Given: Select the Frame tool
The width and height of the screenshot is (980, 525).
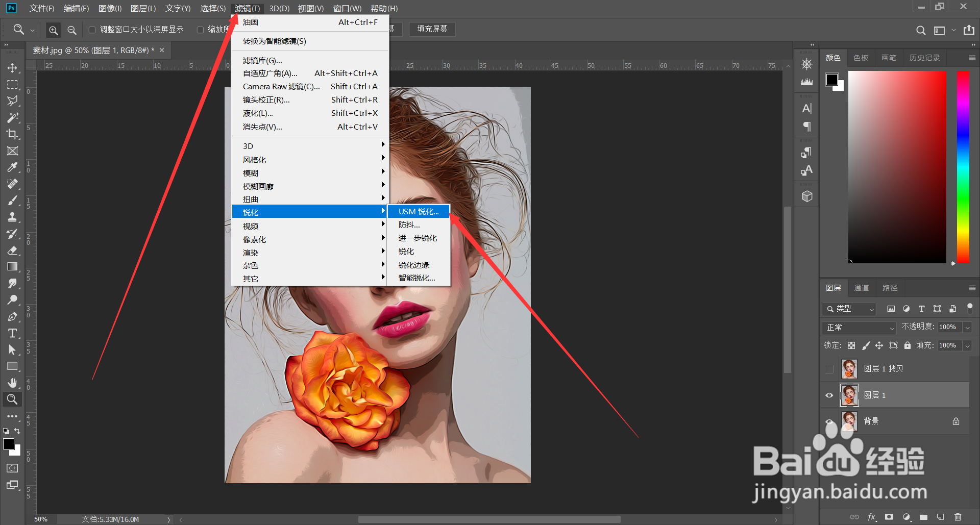Looking at the screenshot, I should [x=12, y=151].
